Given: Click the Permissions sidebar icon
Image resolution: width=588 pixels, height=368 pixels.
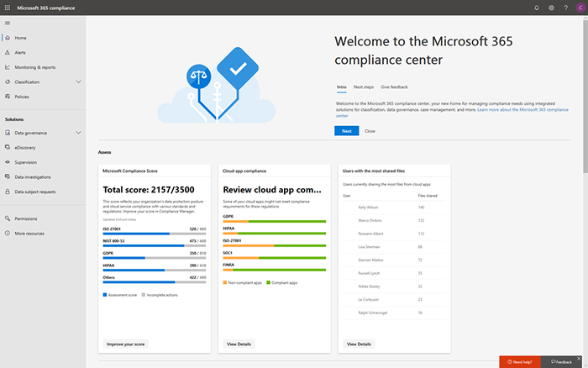Looking at the screenshot, I should 8,218.
